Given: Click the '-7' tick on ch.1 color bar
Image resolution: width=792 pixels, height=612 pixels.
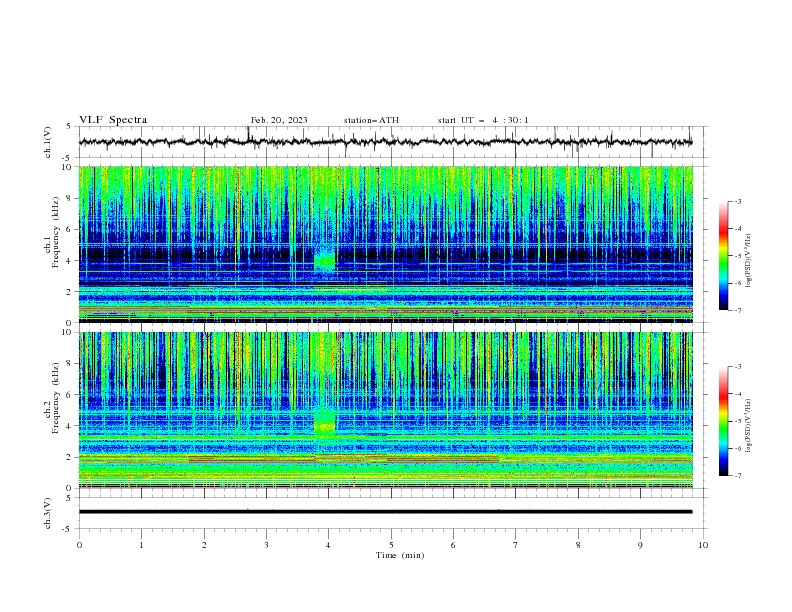Looking at the screenshot, I should tap(737, 310).
